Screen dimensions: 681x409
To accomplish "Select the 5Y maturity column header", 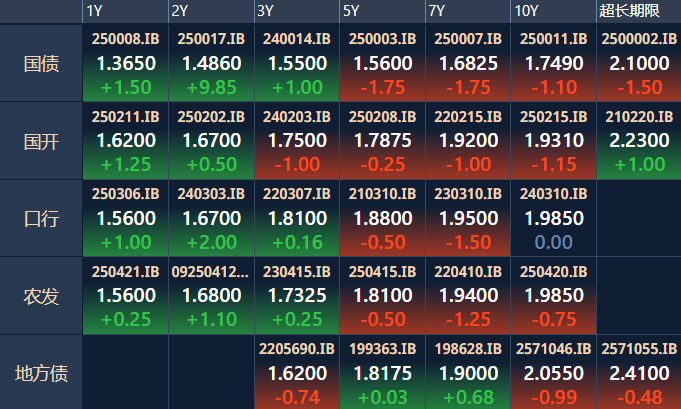I will [x=351, y=11].
